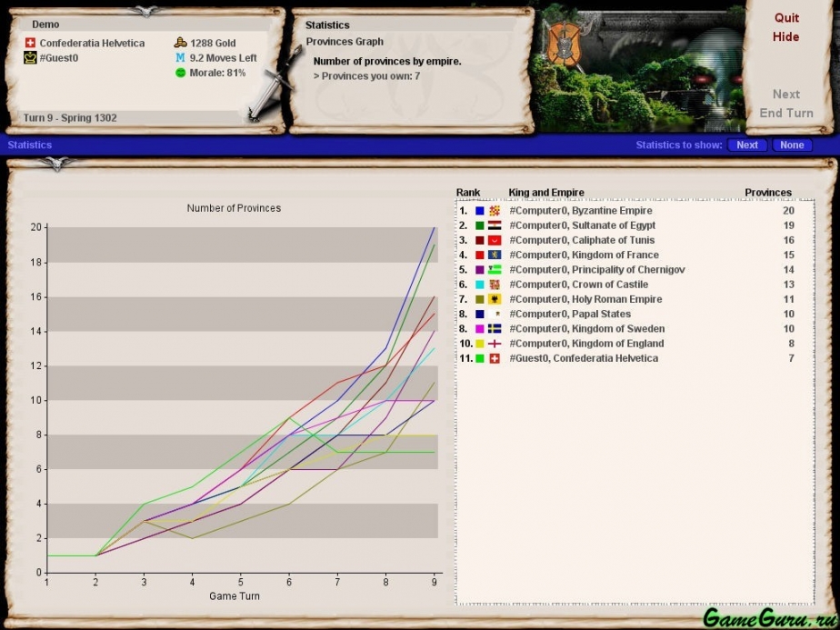Select '#Computer0, Byzantine Empire' row text
The width and height of the screenshot is (840, 630).
(x=581, y=211)
